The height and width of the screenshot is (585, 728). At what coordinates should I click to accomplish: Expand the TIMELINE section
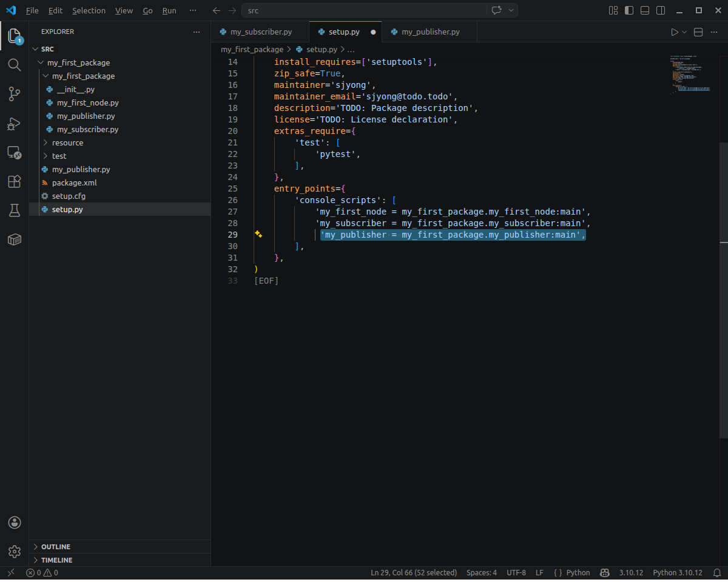coord(120,560)
